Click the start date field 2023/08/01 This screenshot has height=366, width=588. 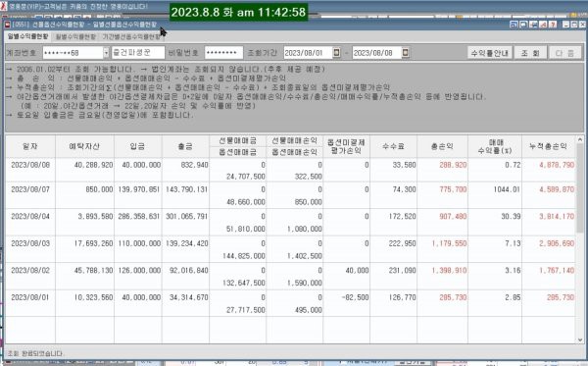(308, 53)
